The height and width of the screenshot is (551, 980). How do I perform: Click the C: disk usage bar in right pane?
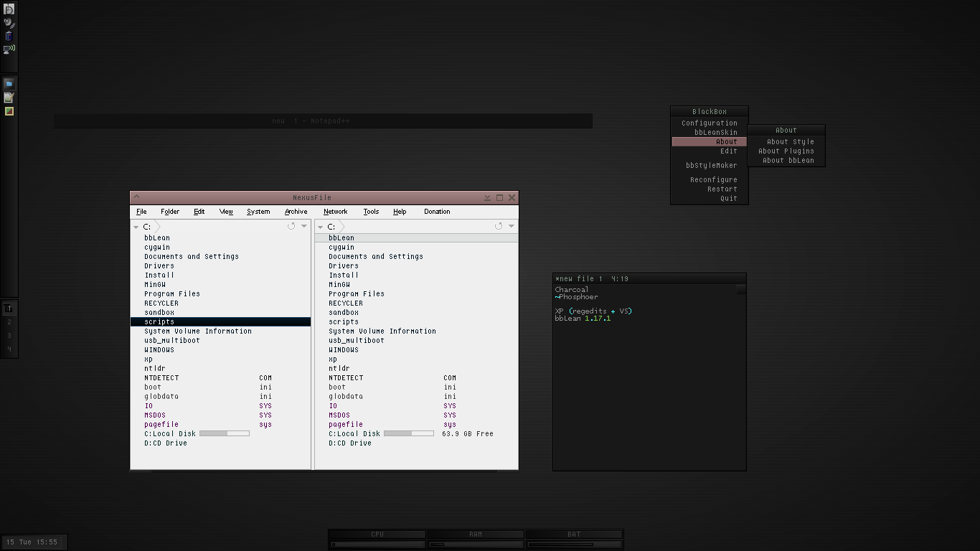tap(409, 433)
